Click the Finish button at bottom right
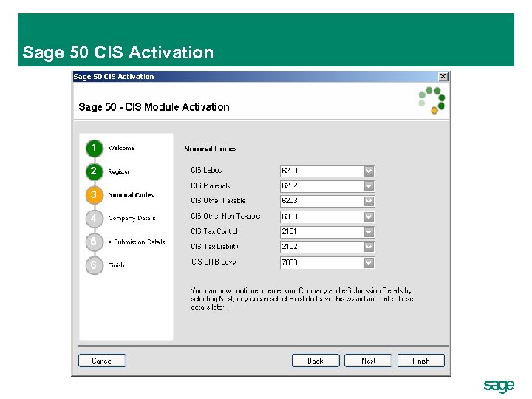 [421, 361]
